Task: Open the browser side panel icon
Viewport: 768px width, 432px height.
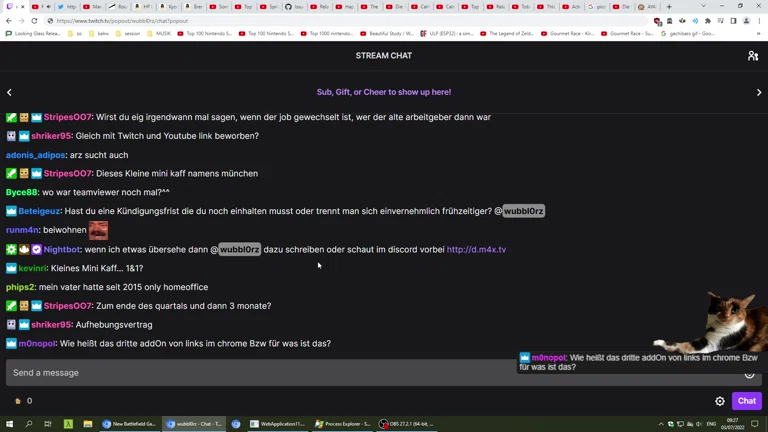Action: [733, 21]
